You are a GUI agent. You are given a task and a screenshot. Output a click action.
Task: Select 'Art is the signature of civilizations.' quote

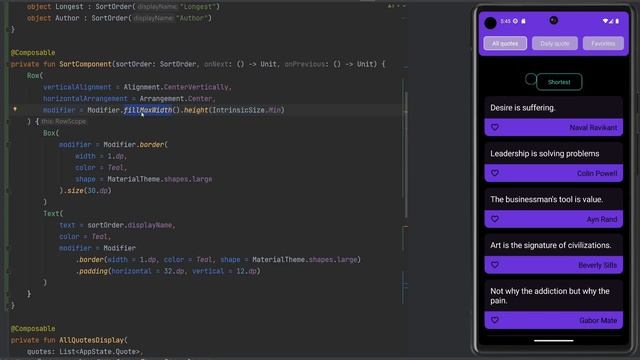(551, 245)
